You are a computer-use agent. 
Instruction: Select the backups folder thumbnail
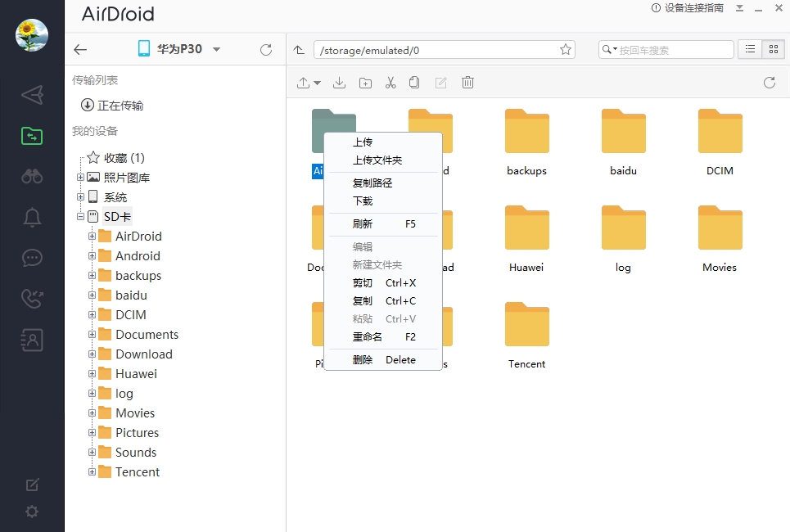coord(527,131)
